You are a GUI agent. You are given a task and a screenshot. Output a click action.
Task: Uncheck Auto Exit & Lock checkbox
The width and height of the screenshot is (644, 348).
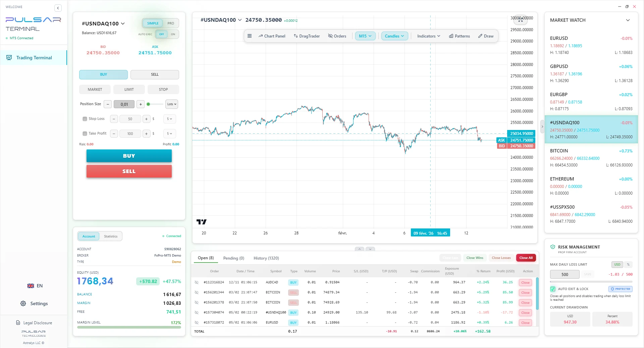click(553, 289)
